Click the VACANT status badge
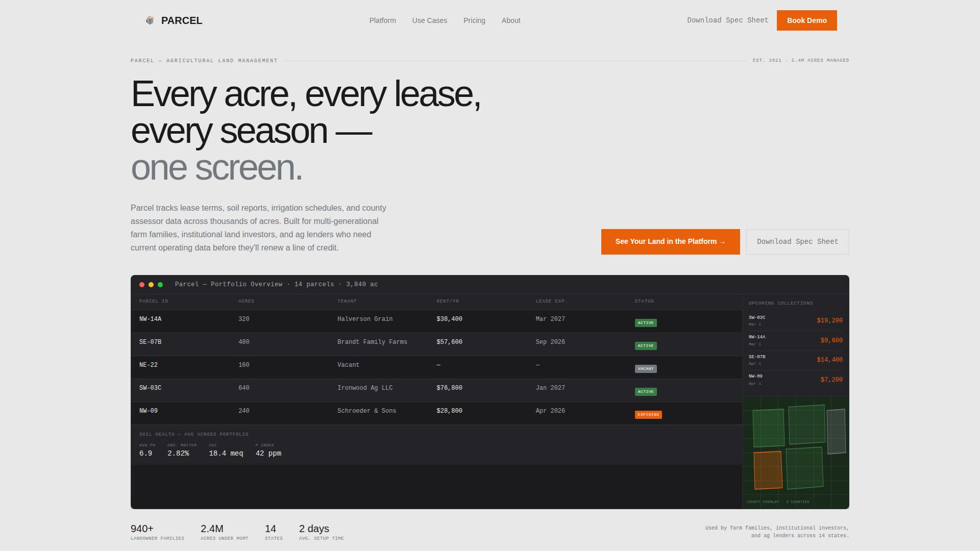980x551 pixels. pos(646,369)
